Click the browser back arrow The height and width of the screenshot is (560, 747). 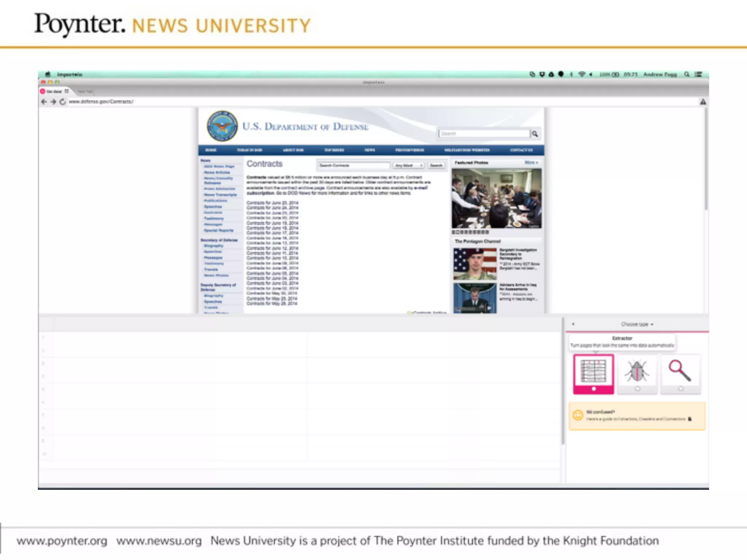pyautogui.click(x=44, y=102)
